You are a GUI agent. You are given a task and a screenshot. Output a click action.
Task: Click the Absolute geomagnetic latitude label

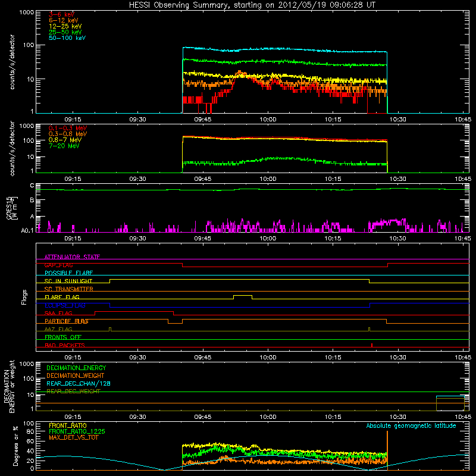coord(411,425)
